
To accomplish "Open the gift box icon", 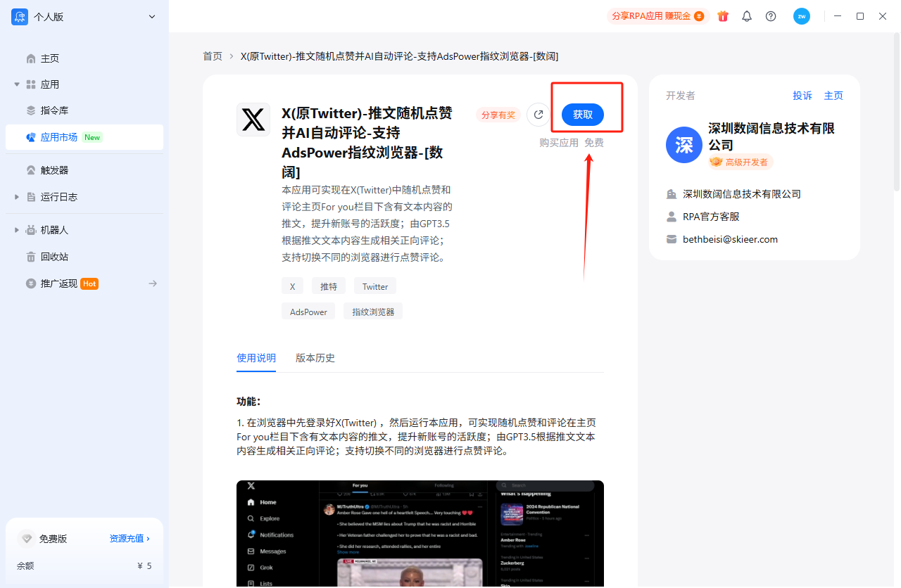I will (723, 16).
